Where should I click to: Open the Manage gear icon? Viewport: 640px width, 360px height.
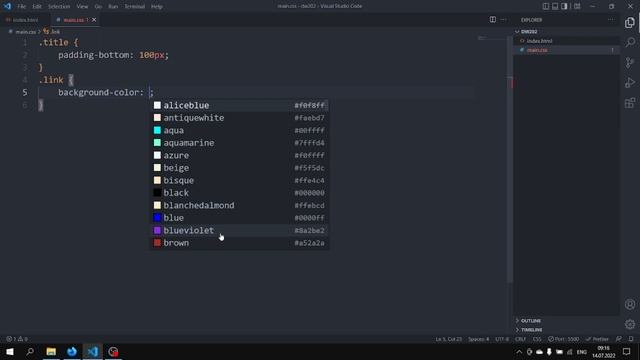click(630, 324)
